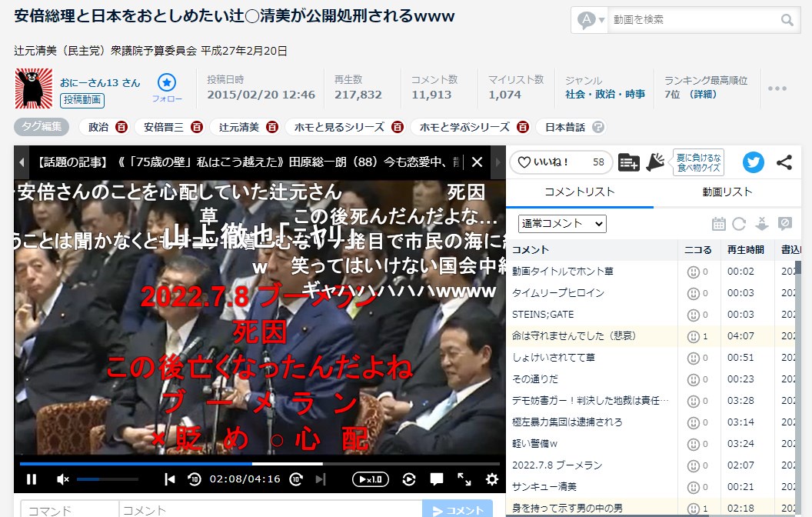Switch to the 動画リスト tab
The height and width of the screenshot is (517, 812).
point(727,192)
